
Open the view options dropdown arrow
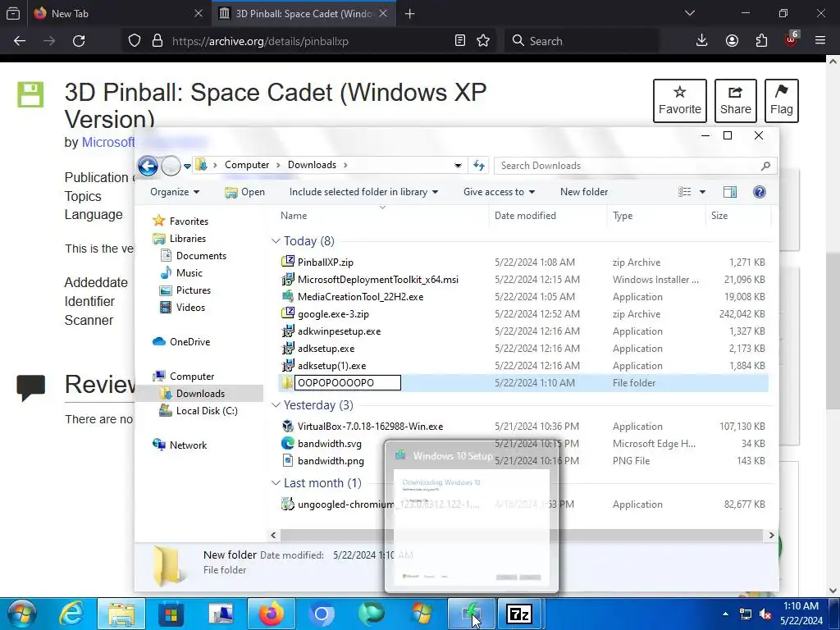click(702, 192)
